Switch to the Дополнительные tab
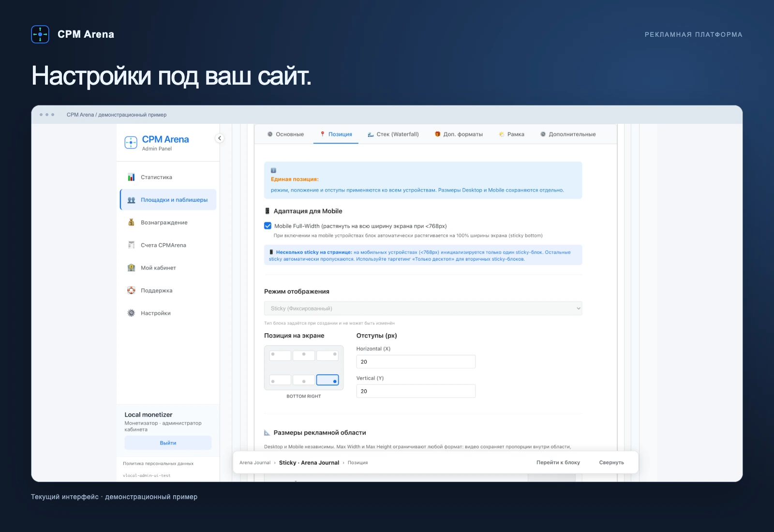The height and width of the screenshot is (532, 774). [x=568, y=134]
